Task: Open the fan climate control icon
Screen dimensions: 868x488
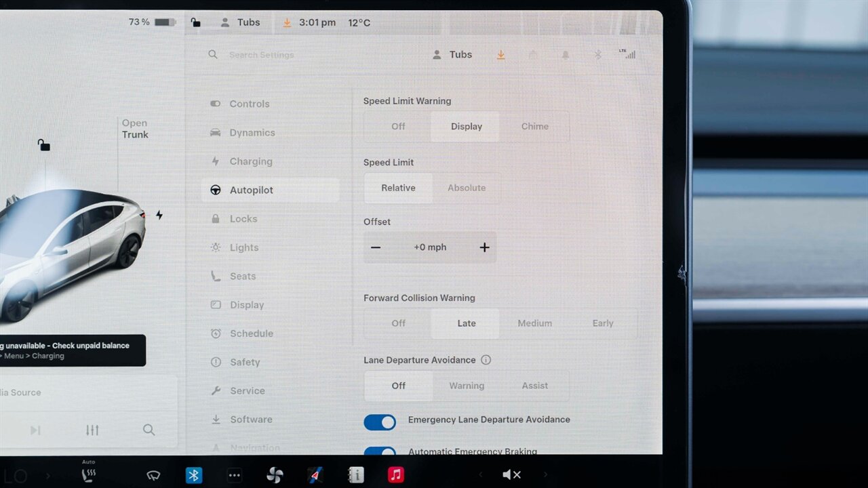Action: click(275, 475)
